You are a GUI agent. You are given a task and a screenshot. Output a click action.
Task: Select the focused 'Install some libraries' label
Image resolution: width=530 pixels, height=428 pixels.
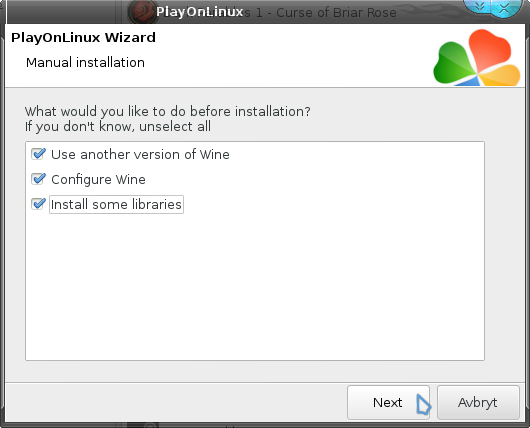click(x=116, y=205)
